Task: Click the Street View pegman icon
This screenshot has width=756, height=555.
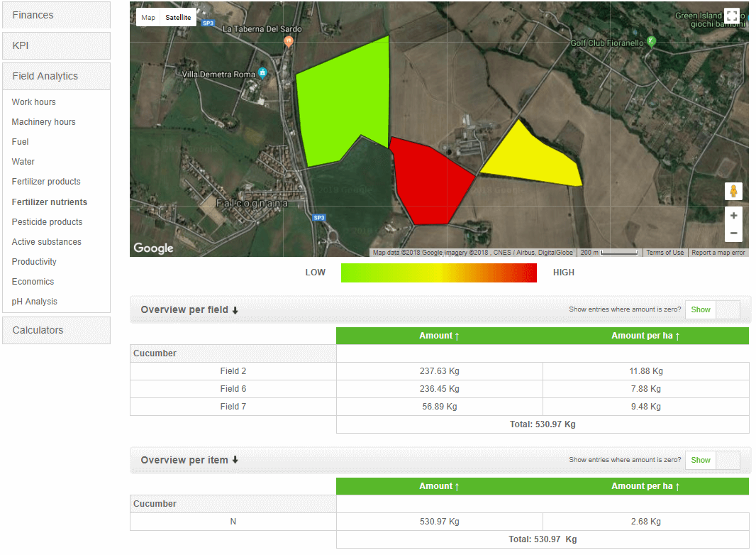Action: (733, 192)
